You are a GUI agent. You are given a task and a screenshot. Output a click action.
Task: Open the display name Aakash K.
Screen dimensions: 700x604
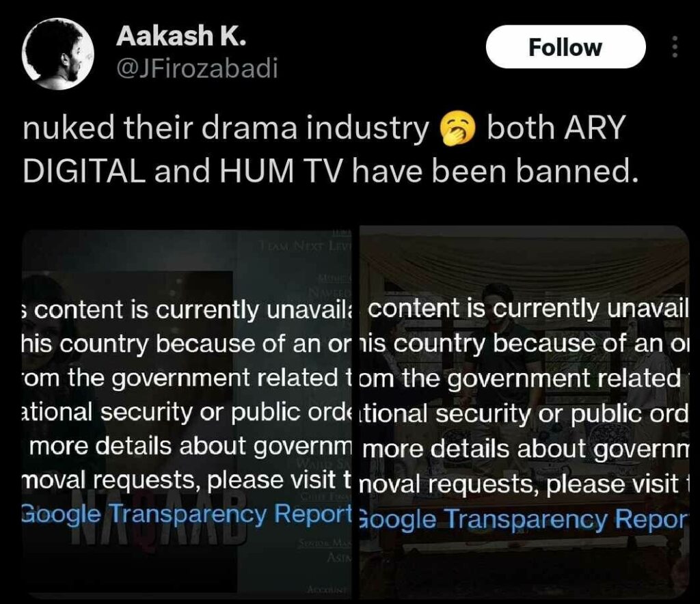click(x=180, y=36)
